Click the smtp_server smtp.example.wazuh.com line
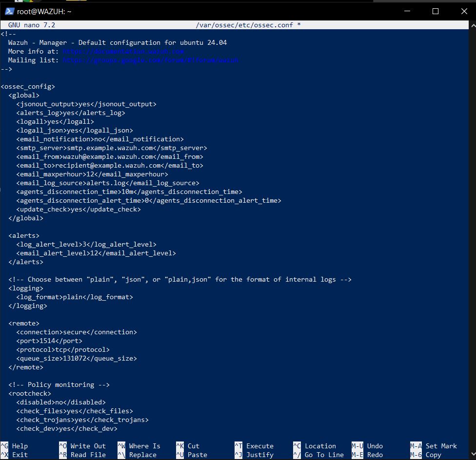Viewport: 476px width, 460px height. pos(112,148)
